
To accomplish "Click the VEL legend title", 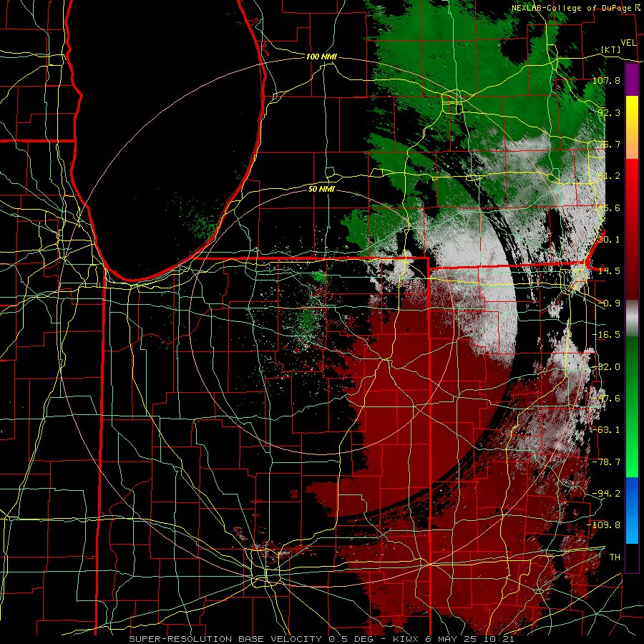I will (628, 43).
